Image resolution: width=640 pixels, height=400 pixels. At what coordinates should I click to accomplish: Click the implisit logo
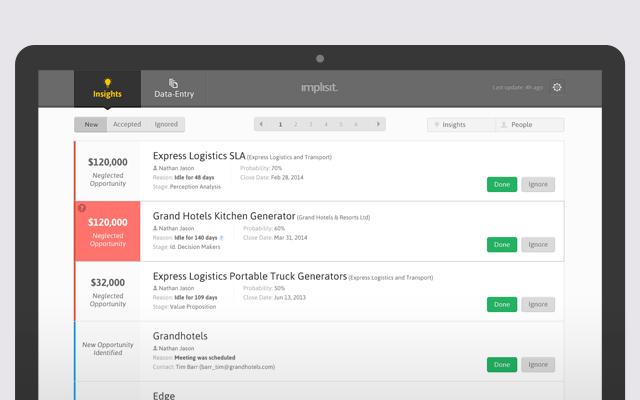coord(320,87)
